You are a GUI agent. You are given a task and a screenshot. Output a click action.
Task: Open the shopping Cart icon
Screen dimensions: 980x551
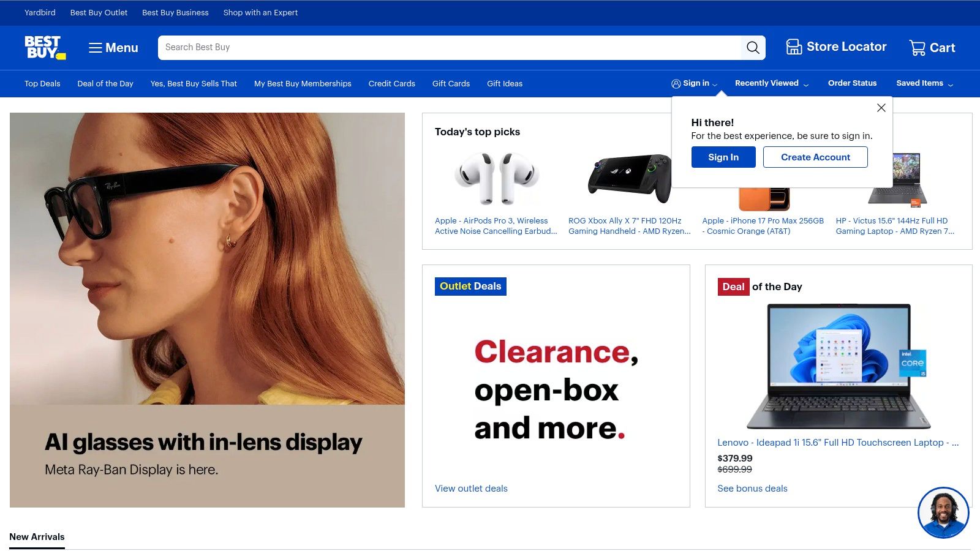(x=932, y=48)
